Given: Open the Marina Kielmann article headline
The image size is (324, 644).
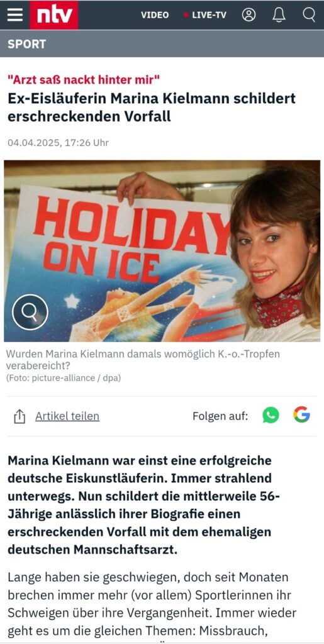Looking at the screenshot, I should click(152, 108).
